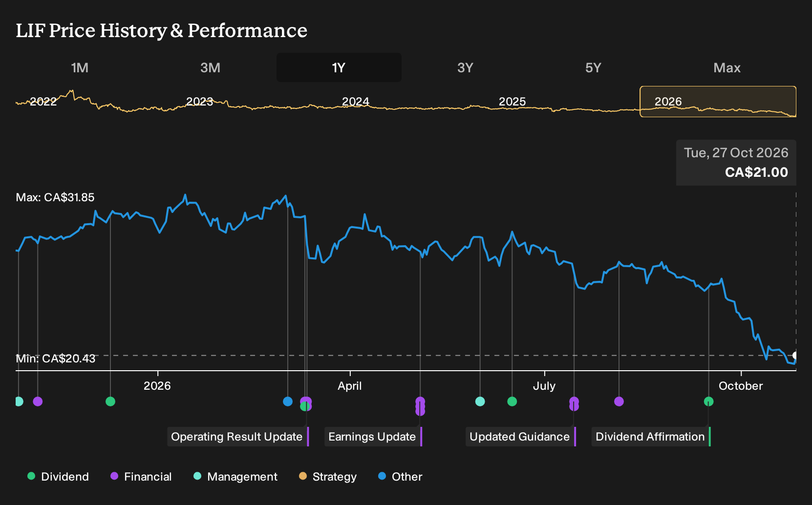
Task: Click the Max: CA$31.85 label
Action: coord(55,197)
